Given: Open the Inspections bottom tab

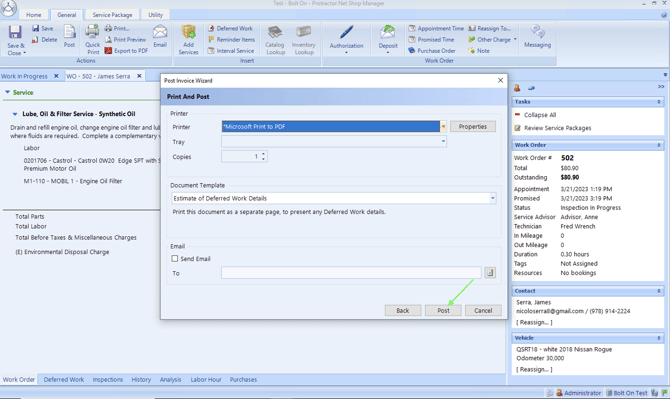Looking at the screenshot, I should [x=108, y=379].
